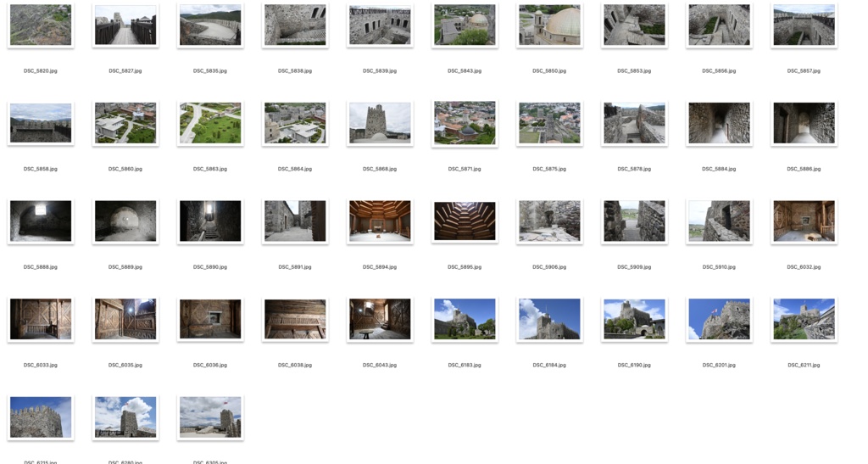
Task: Select the DSC_5835.jpg thumbnail
Action: 210,25
